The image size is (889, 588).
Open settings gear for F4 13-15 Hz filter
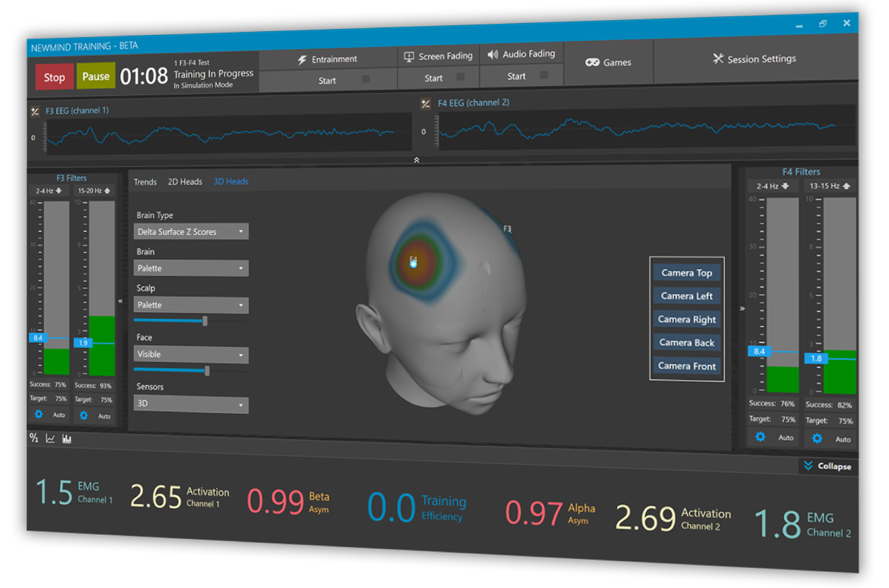coord(817,438)
